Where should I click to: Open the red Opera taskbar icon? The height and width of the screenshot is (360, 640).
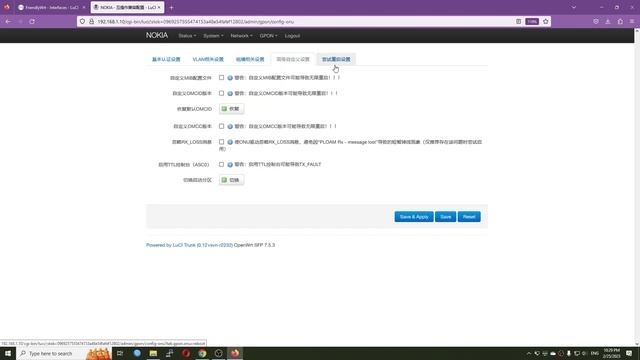point(186,353)
